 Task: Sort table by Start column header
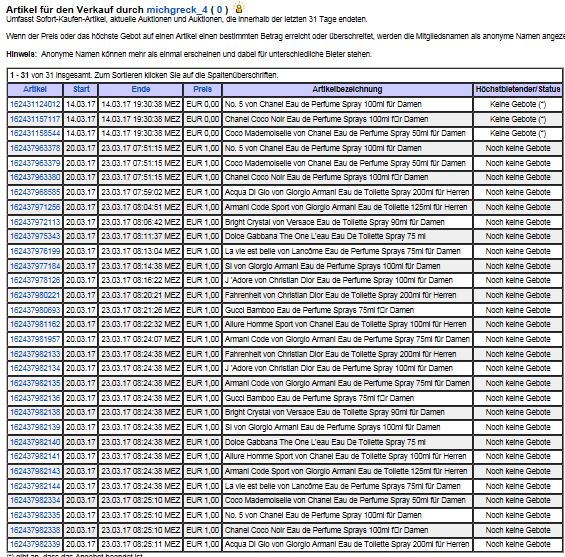81,89
